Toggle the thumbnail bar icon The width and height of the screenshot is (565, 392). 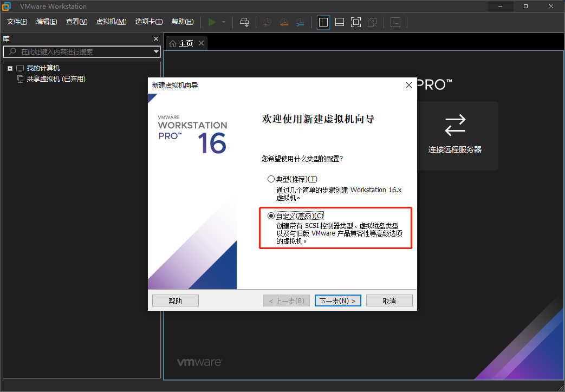point(340,22)
